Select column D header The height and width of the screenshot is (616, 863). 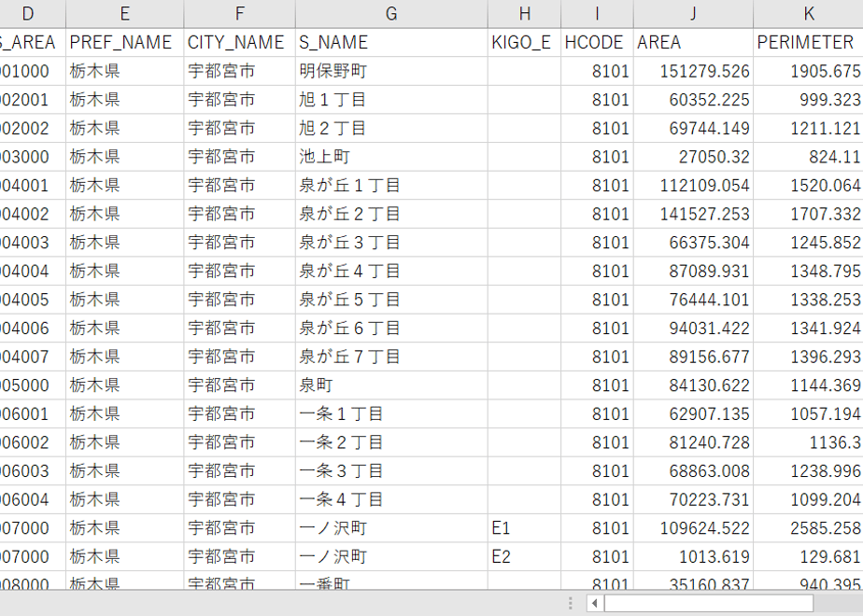(33, 14)
